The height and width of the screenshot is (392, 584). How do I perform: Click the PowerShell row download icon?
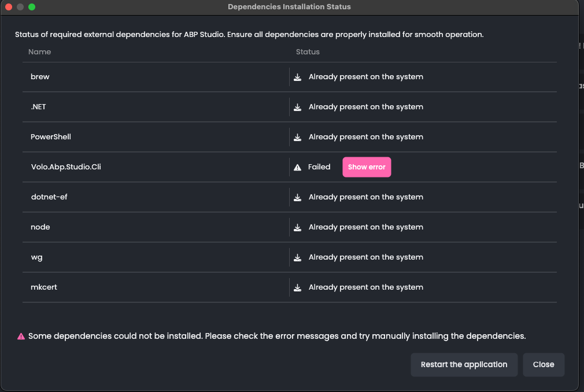coord(298,137)
